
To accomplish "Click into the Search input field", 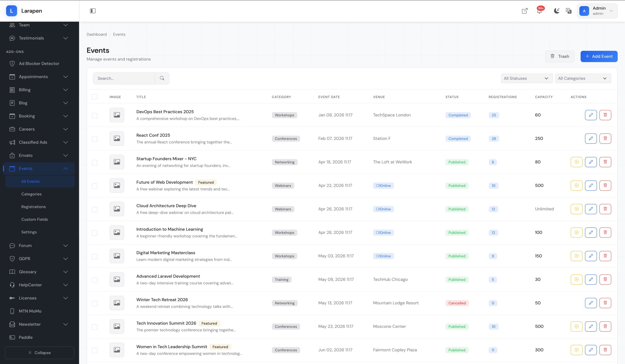I will tap(124, 78).
